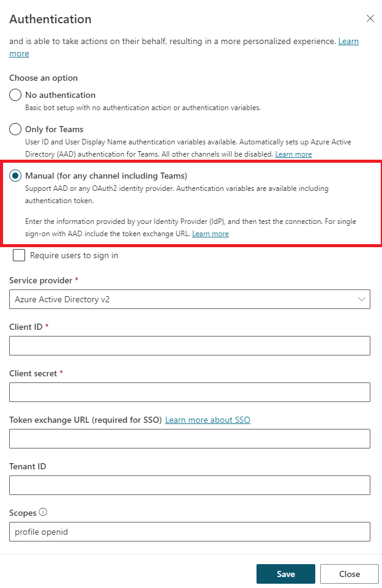
Task: Open Learn more link under Only for Teams
Action: [x=293, y=154]
